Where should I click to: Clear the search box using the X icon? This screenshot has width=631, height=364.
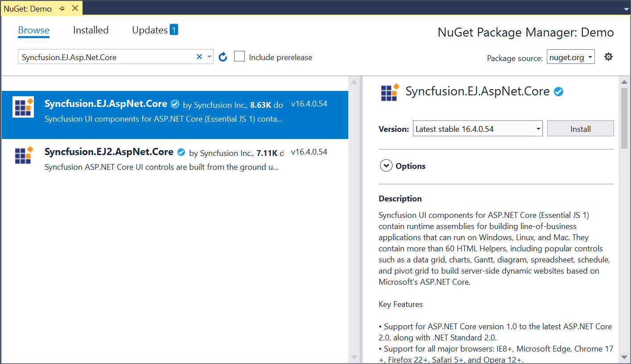coord(199,57)
